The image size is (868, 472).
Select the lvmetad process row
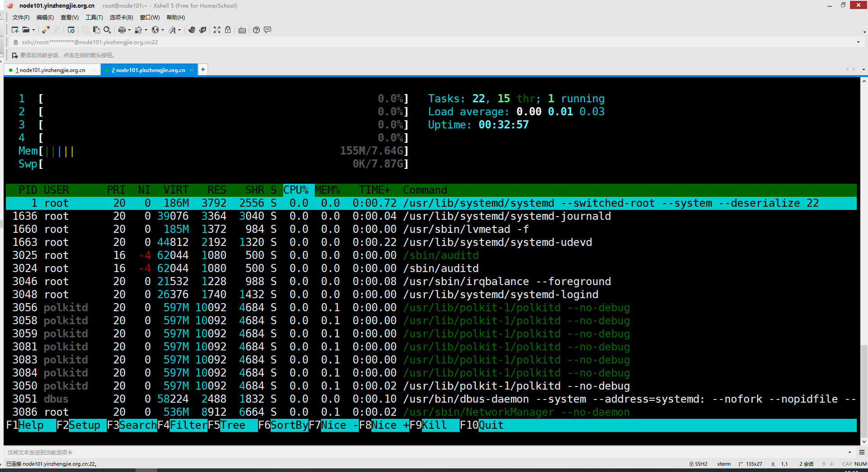431,229
